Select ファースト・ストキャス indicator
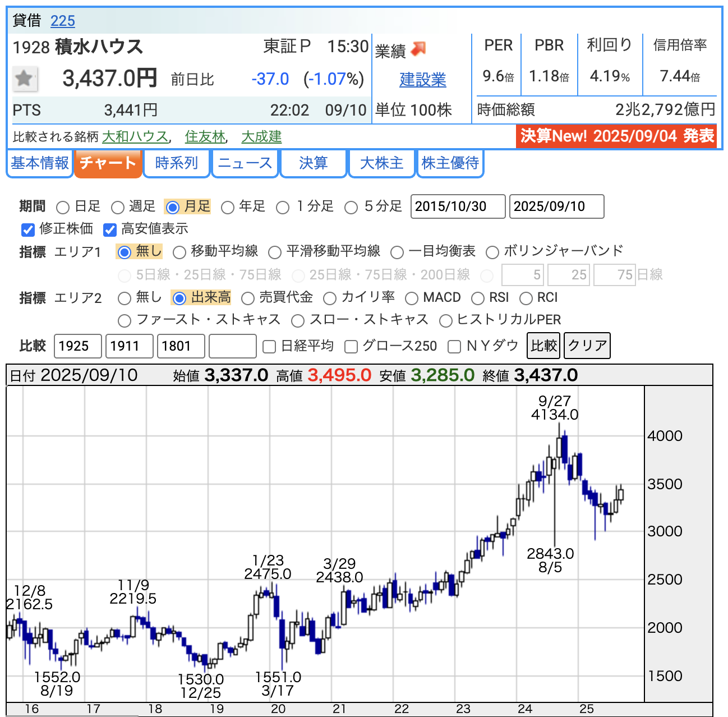The height and width of the screenshot is (717, 728). pos(125,321)
